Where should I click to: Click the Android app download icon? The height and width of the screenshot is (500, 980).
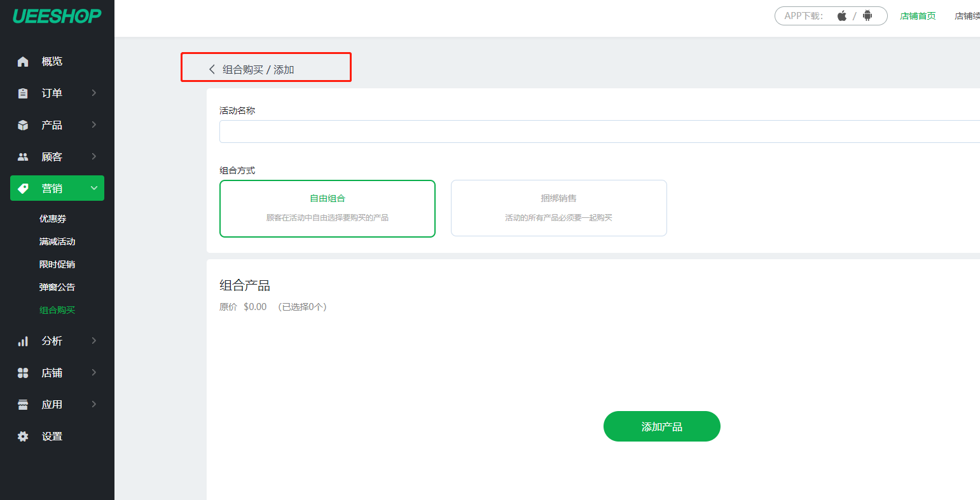click(867, 16)
